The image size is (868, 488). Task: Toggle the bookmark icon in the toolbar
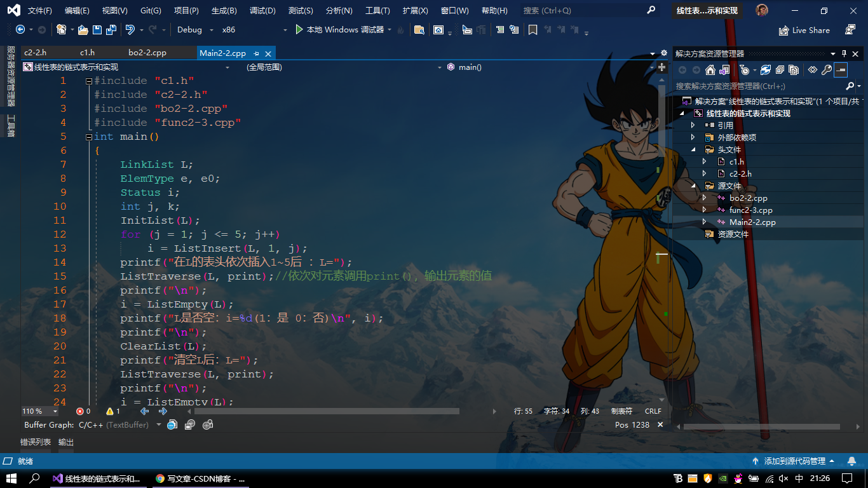pyautogui.click(x=532, y=30)
